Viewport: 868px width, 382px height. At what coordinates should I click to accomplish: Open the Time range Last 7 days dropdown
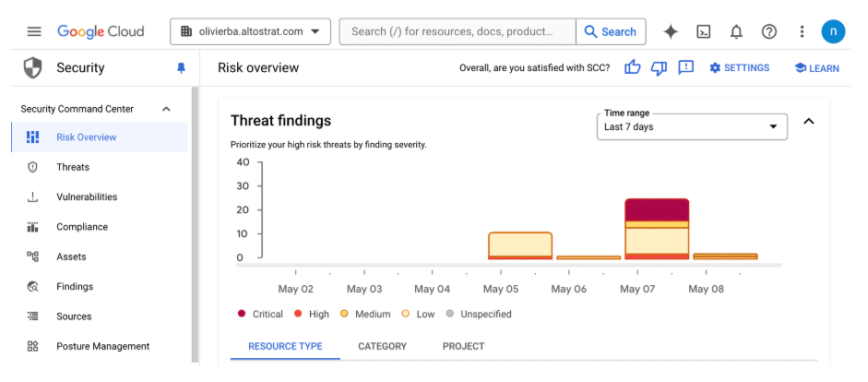coord(692,126)
